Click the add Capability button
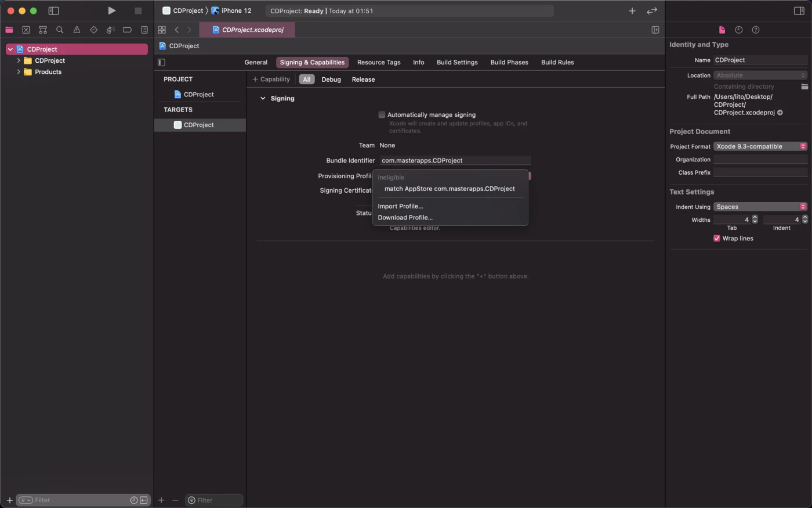This screenshot has height=508, width=812. pyautogui.click(x=271, y=80)
